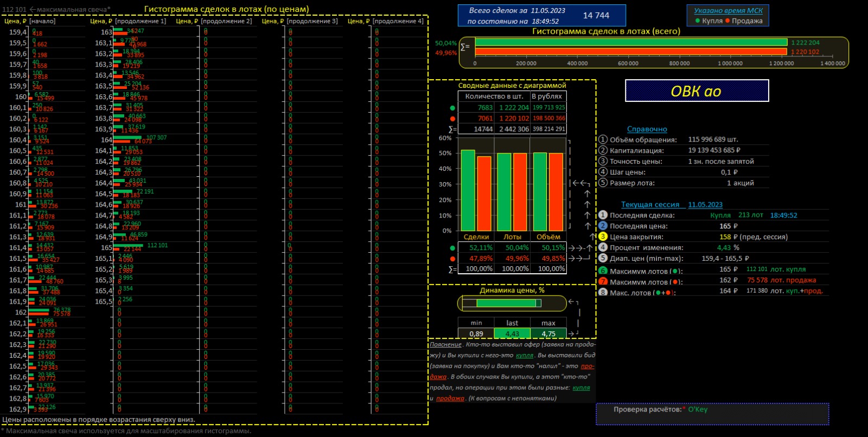Click grey circle 8 beside Макс. лотов
The height and width of the screenshot is (437, 868).
tap(603, 292)
